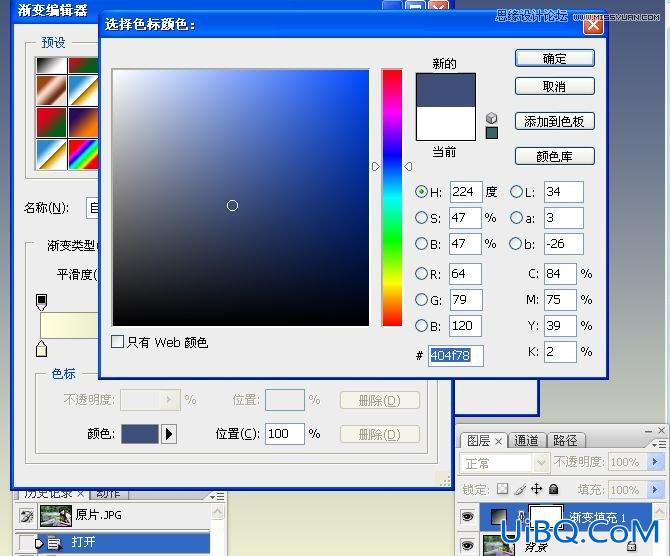670x556 pixels.
Task: Select the S saturation radio button
Action: [421, 218]
